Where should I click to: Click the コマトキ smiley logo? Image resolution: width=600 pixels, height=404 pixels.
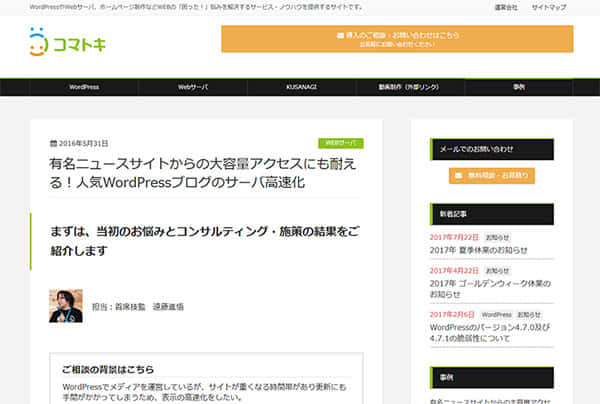(67, 42)
